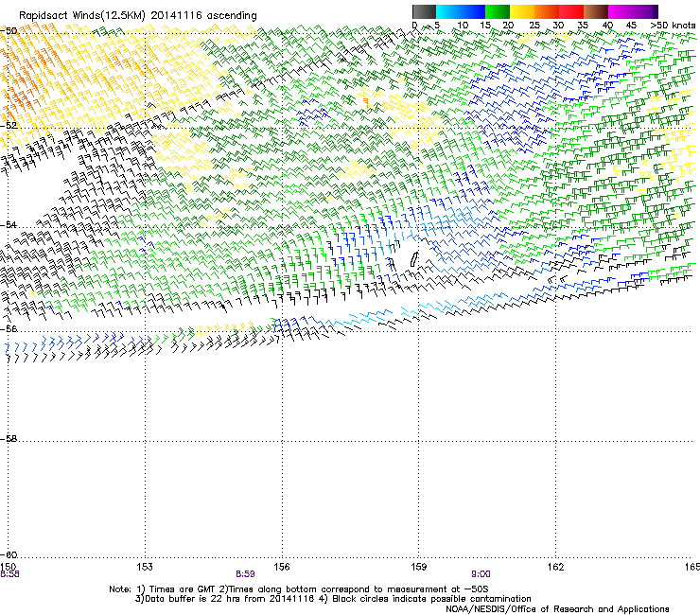The height and width of the screenshot is (615, 700).
Task: Click the '25' legend scale label
Action: (x=534, y=26)
